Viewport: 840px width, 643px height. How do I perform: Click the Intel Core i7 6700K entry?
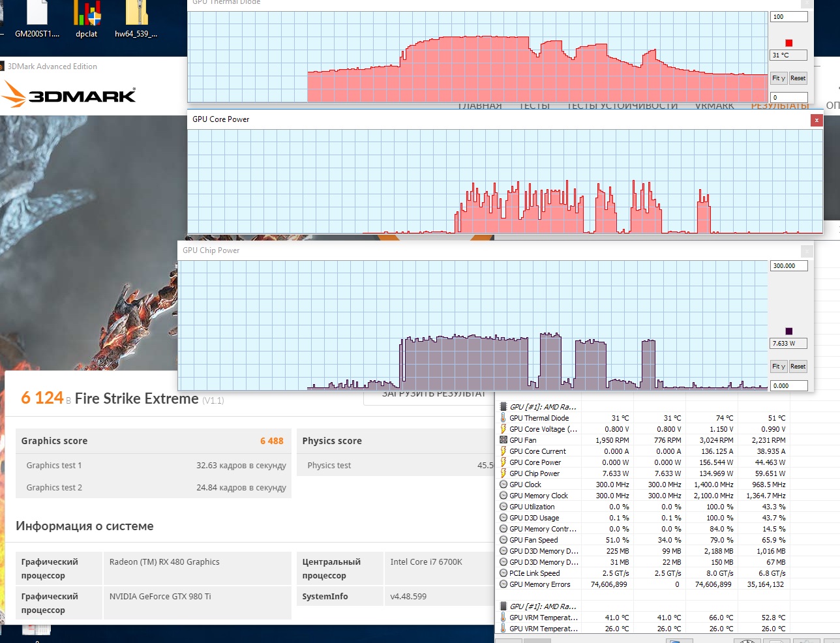click(427, 562)
